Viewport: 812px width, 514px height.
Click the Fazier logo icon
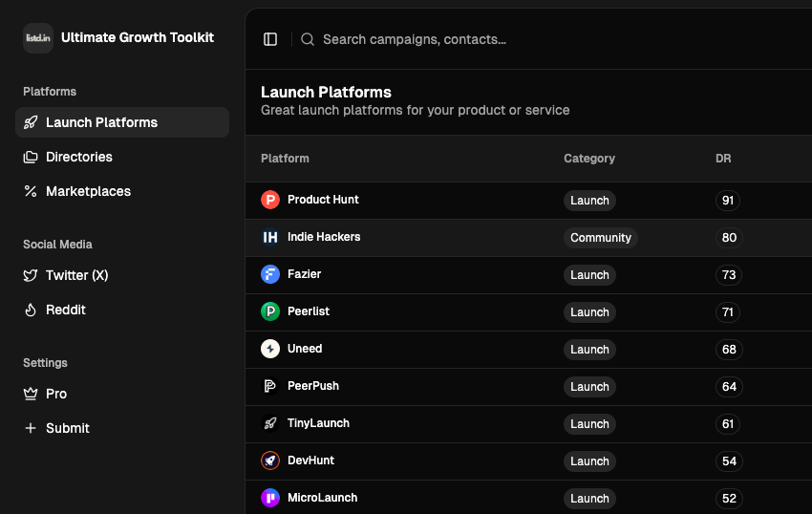(x=270, y=274)
